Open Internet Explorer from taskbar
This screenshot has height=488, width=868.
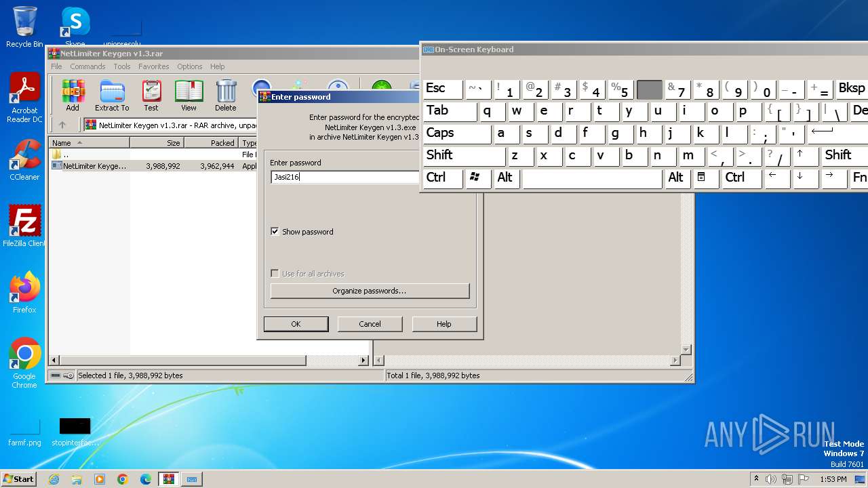pyautogui.click(x=54, y=479)
